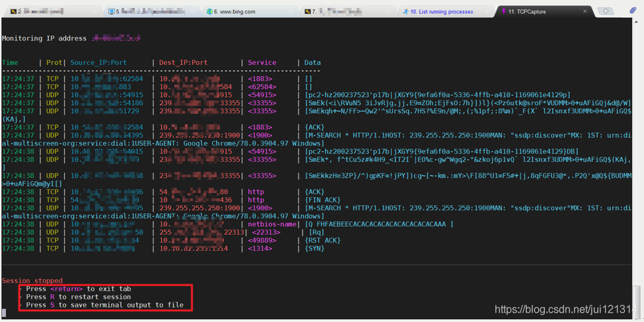Close the 6. www.bing.com tab

click(x=291, y=11)
